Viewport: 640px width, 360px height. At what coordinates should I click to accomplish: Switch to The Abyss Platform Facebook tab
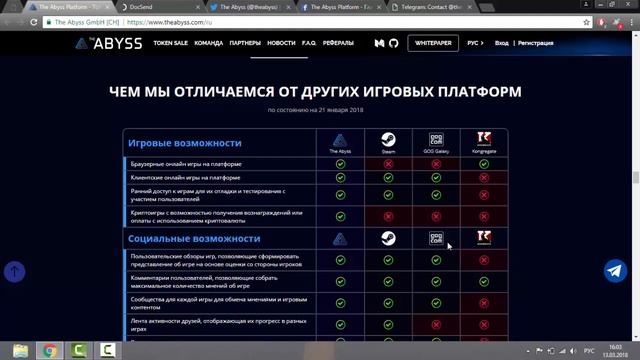(340, 7)
